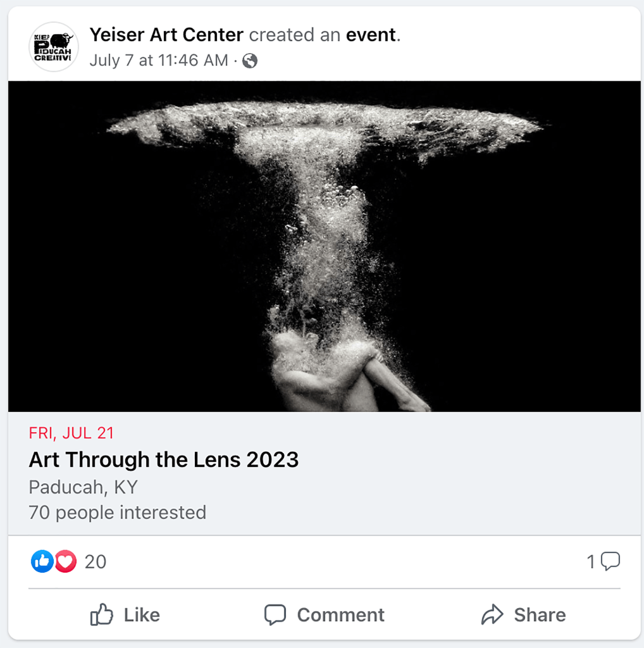Click the share arrow icon

(492, 614)
